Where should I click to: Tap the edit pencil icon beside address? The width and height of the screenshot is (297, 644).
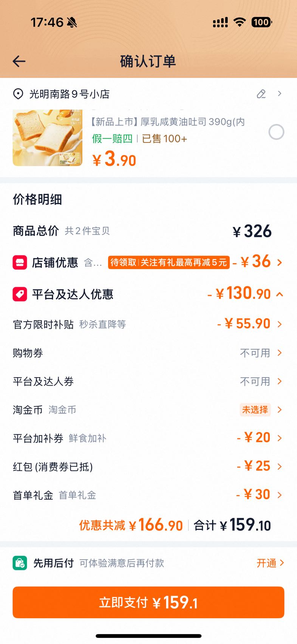point(261,94)
